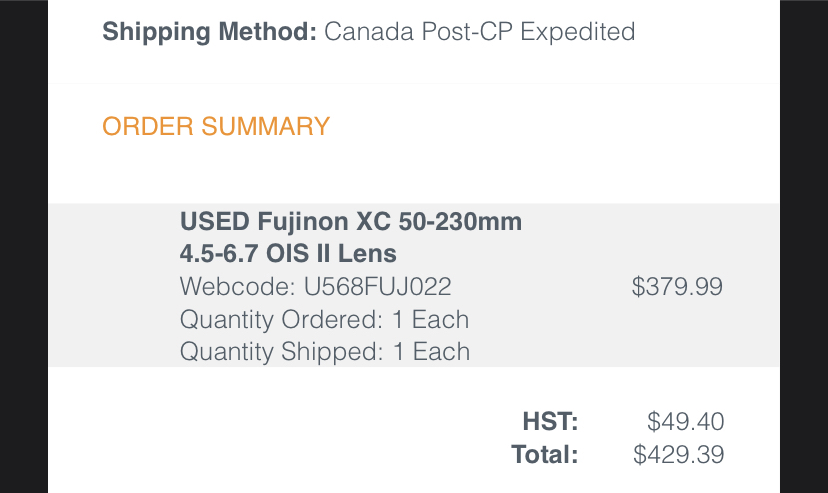Screen dimensions: 828x493
Task: Click the $379.99 item price
Action: click(x=677, y=287)
